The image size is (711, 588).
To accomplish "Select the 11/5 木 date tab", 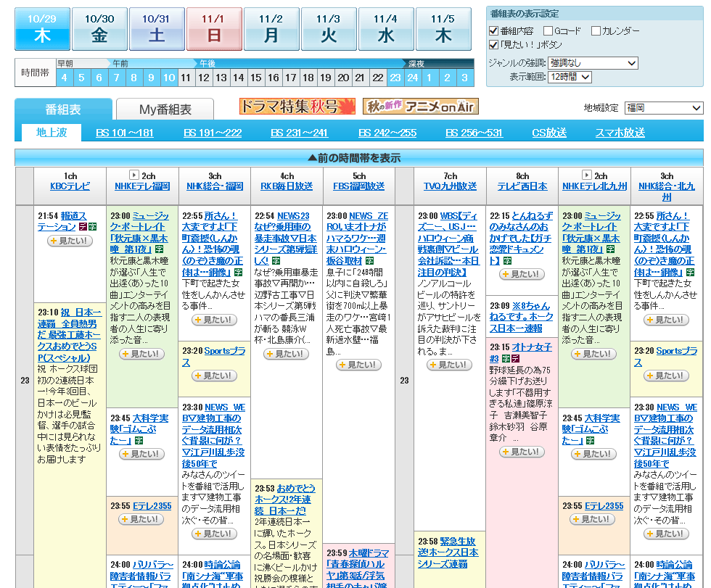I will [443, 28].
